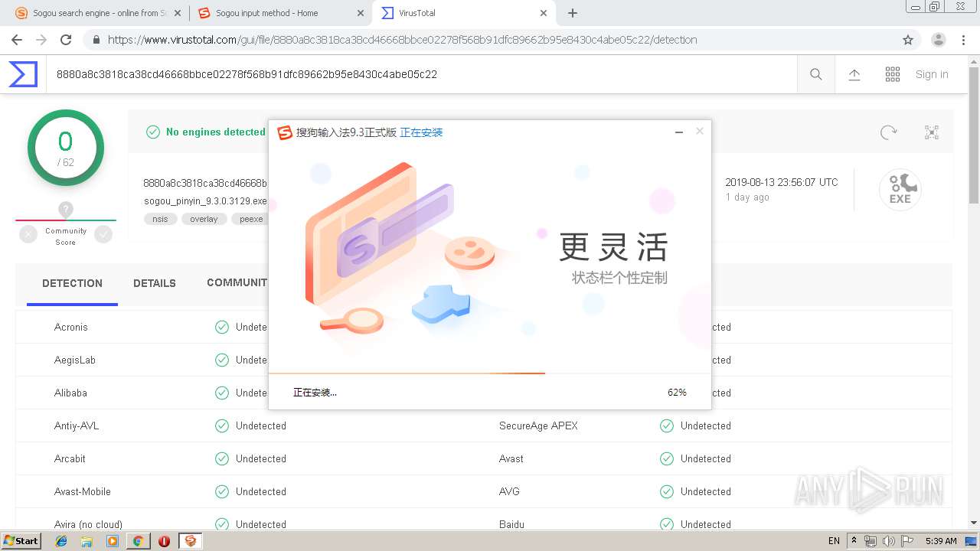
Task: Click the community score question mark
Action: click(66, 209)
